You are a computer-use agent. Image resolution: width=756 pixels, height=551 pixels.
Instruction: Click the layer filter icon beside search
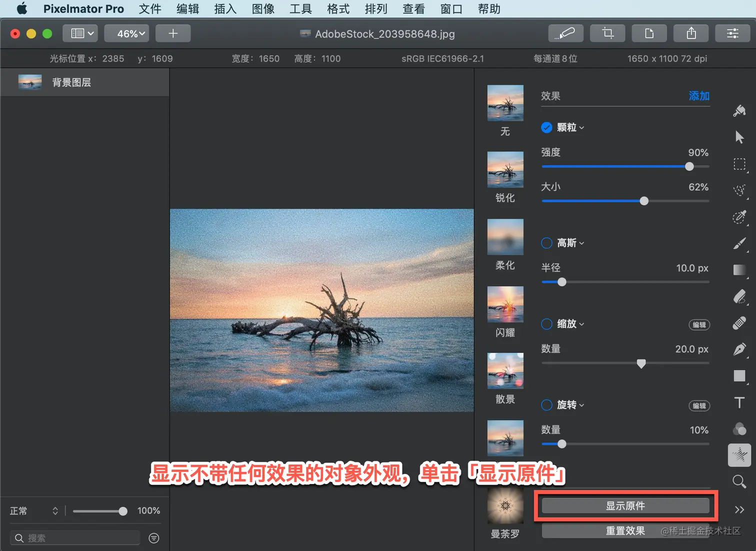pyautogui.click(x=154, y=538)
